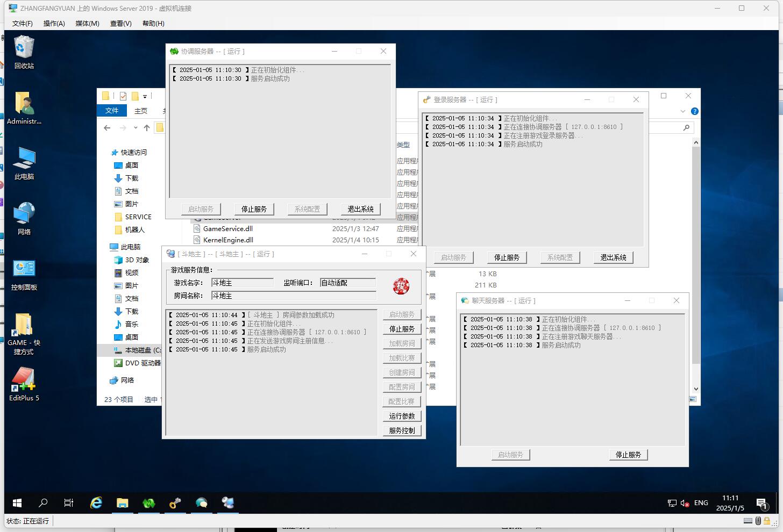Select the SERVICE folder in quick access
The width and height of the screenshot is (783, 532).
coord(138,217)
